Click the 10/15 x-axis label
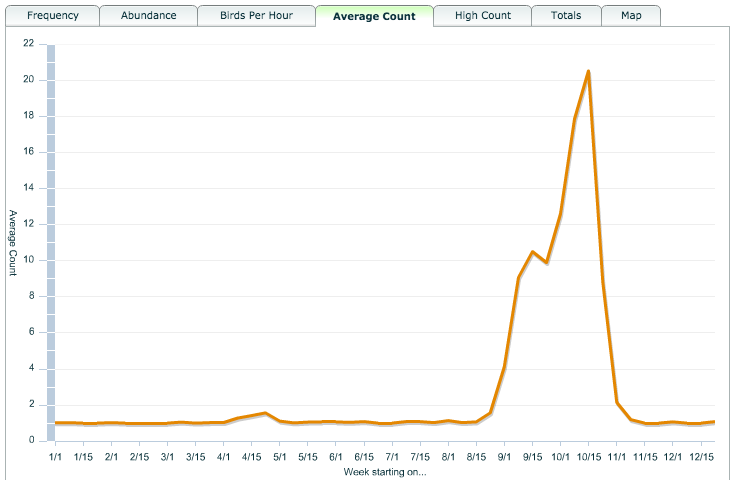This screenshot has width=739, height=480. coord(588,456)
